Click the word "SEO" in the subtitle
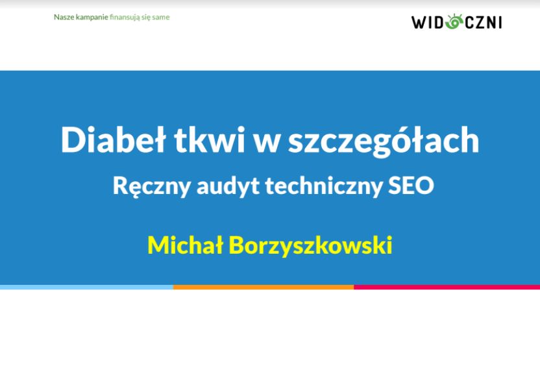 pyautogui.click(x=410, y=186)
